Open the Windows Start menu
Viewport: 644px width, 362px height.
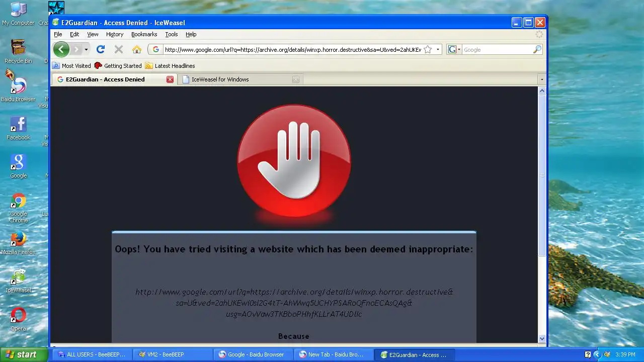(x=24, y=354)
